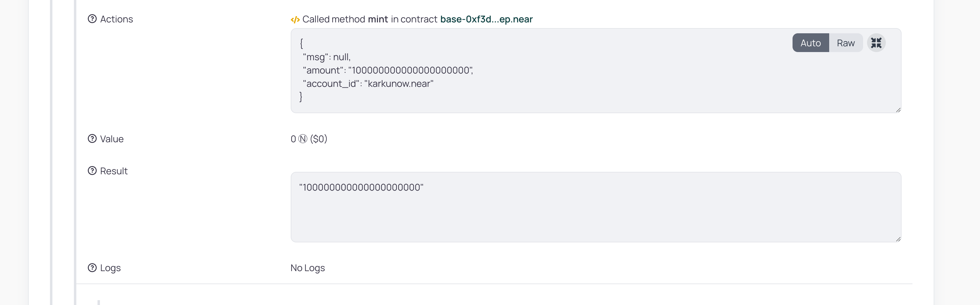This screenshot has height=305, width=980.
Task: Click the No Logs text
Action: (307, 268)
